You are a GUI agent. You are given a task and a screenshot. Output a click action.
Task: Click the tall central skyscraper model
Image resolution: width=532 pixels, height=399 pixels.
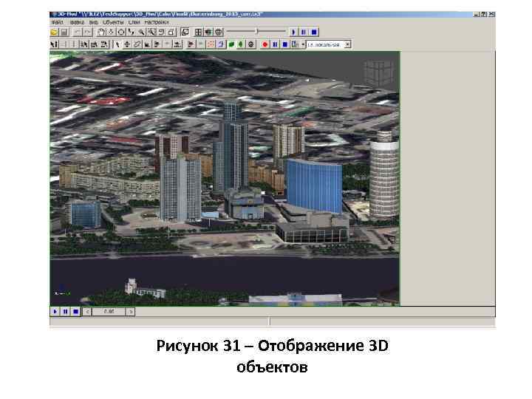click(x=232, y=149)
